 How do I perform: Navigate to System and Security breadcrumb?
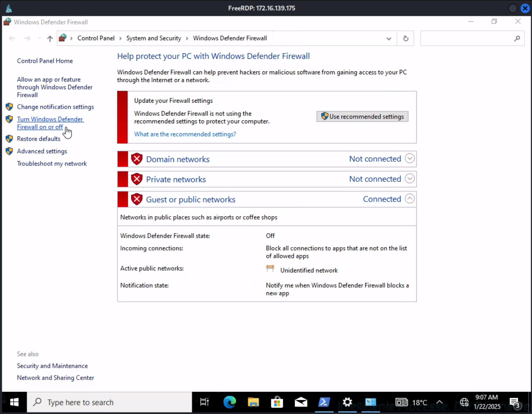pos(154,38)
